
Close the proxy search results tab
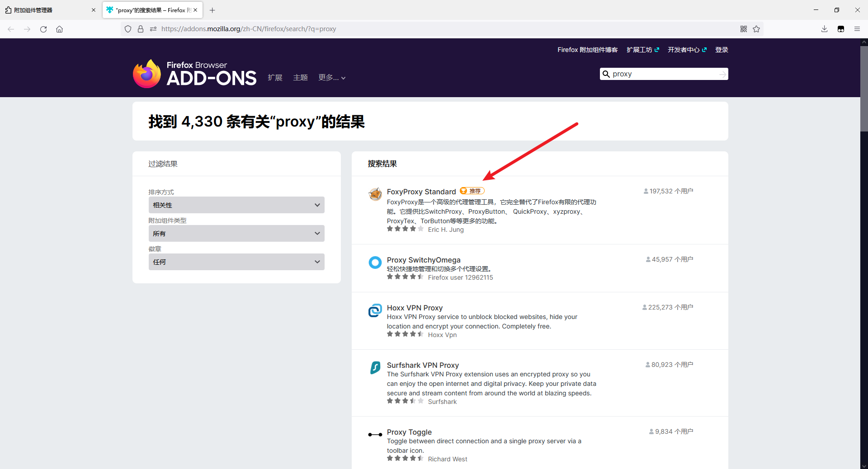tap(195, 10)
